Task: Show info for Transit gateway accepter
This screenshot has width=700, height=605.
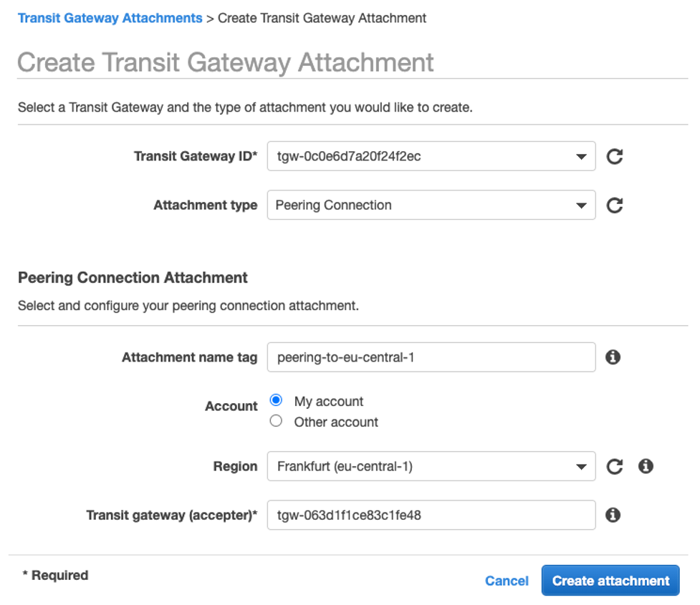Action: click(x=613, y=515)
